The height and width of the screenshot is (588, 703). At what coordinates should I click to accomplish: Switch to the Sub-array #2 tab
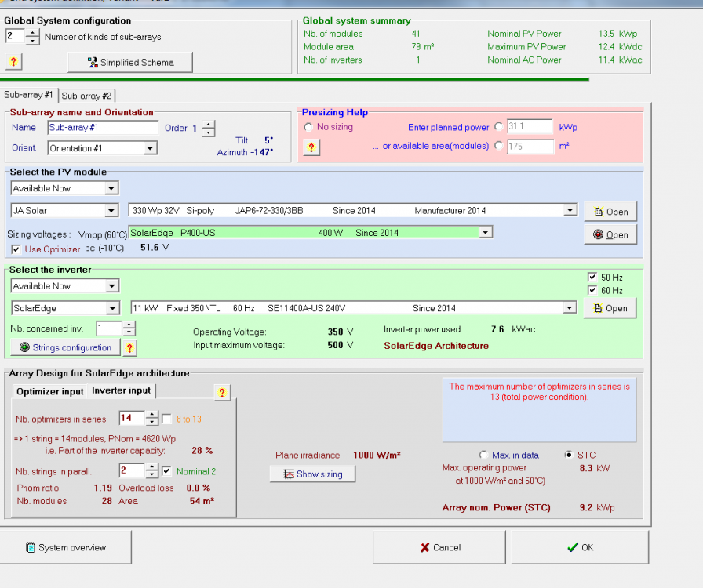[86, 96]
